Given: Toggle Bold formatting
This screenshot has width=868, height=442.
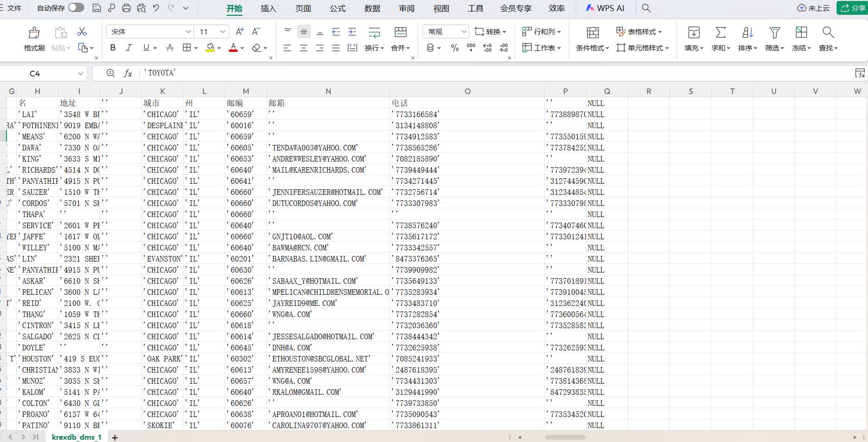Looking at the screenshot, I should tap(113, 48).
